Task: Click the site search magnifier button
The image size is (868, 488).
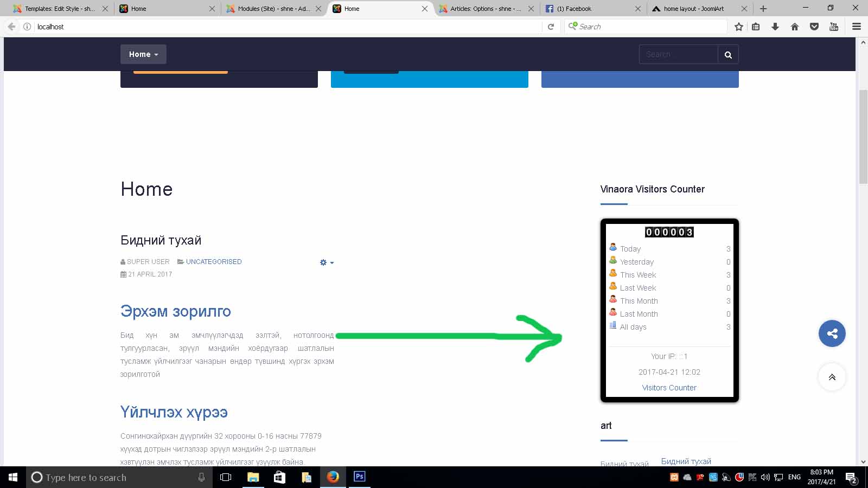Action: pyautogui.click(x=728, y=54)
